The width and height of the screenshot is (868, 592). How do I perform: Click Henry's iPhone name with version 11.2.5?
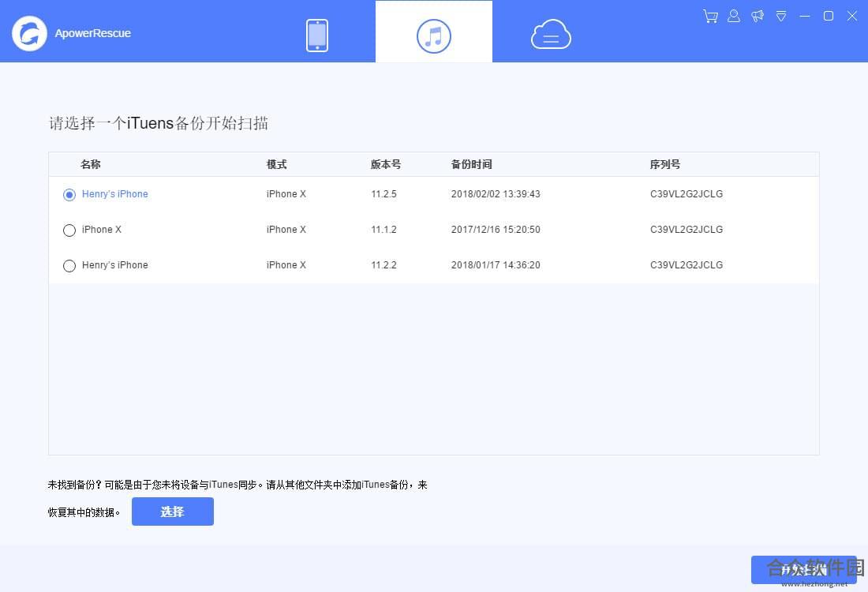[115, 194]
